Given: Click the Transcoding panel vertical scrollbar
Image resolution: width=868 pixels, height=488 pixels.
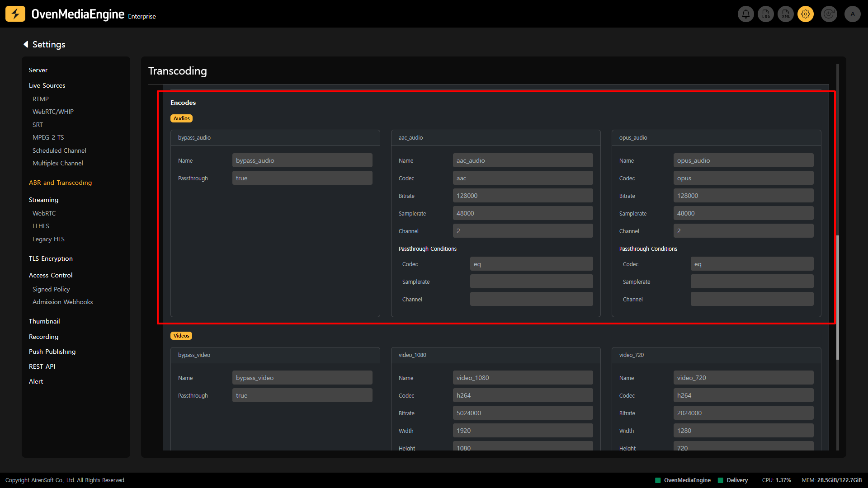Looking at the screenshot, I should tap(838, 297).
